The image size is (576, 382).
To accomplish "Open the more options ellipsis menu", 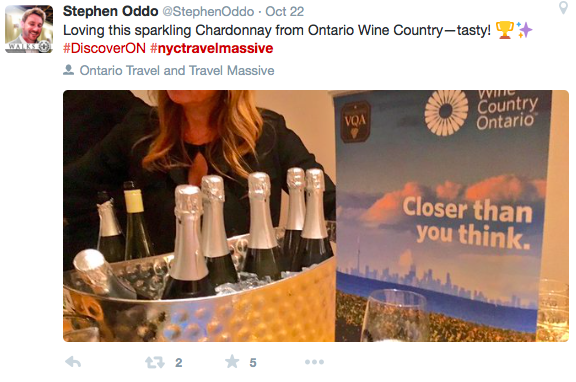I will [x=314, y=362].
